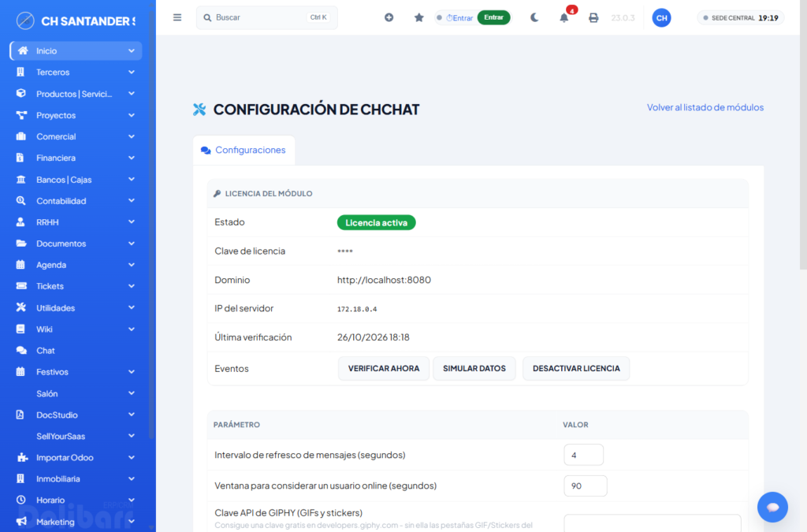This screenshot has width=807, height=532.
Task: Click the version number 23.0.3
Action: click(x=623, y=18)
